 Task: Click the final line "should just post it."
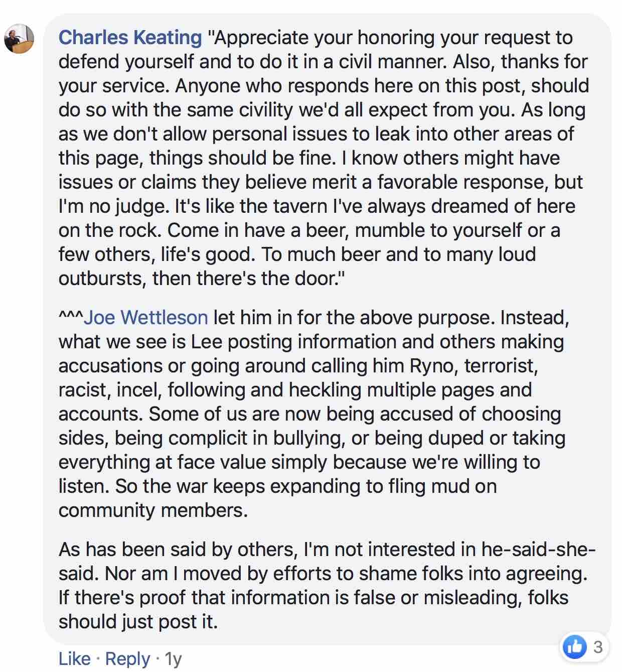tap(138, 622)
